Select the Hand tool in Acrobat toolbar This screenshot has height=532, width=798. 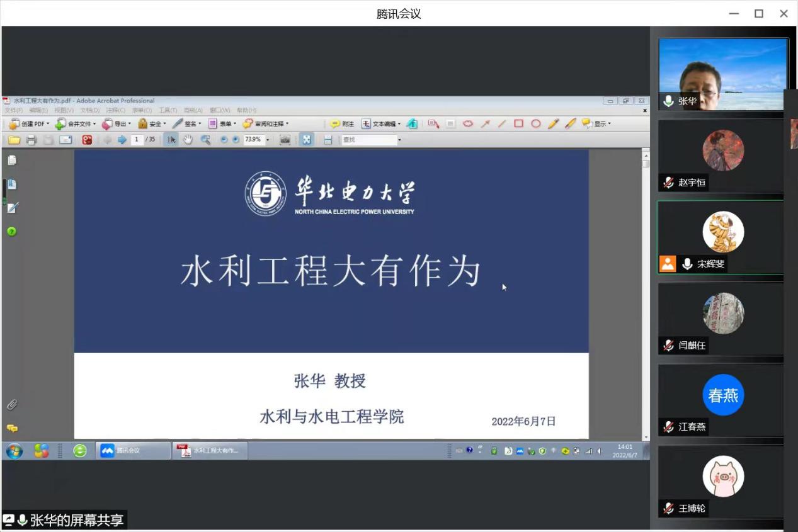(x=188, y=140)
